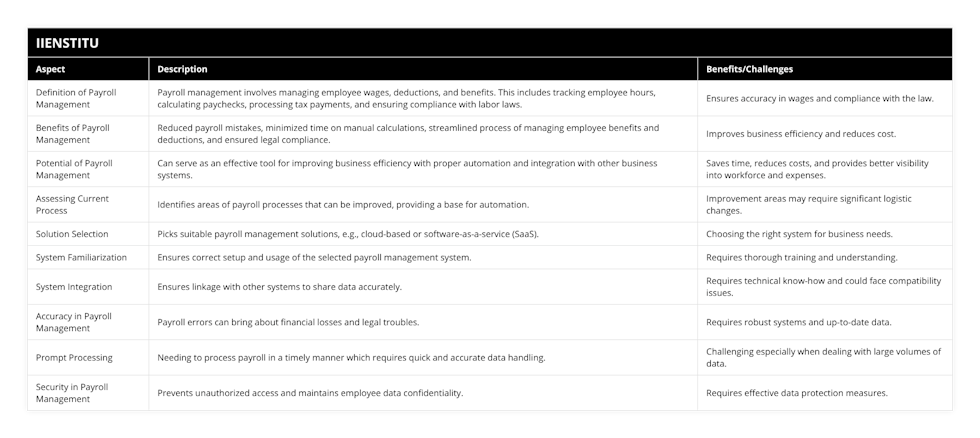The height and width of the screenshot is (438, 980).
Task: Click the Potential of Payroll Management cell
Action: tap(88, 169)
